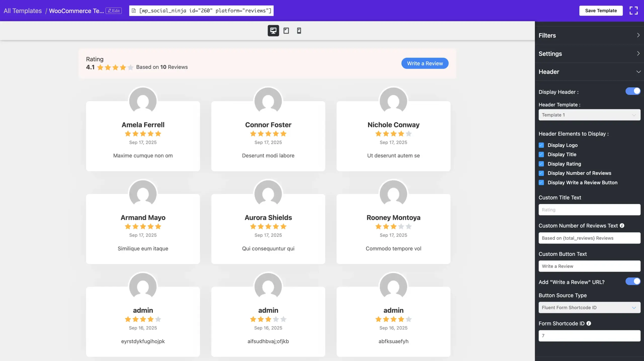Click the info icon beside Form Shortcode ID

588,324
